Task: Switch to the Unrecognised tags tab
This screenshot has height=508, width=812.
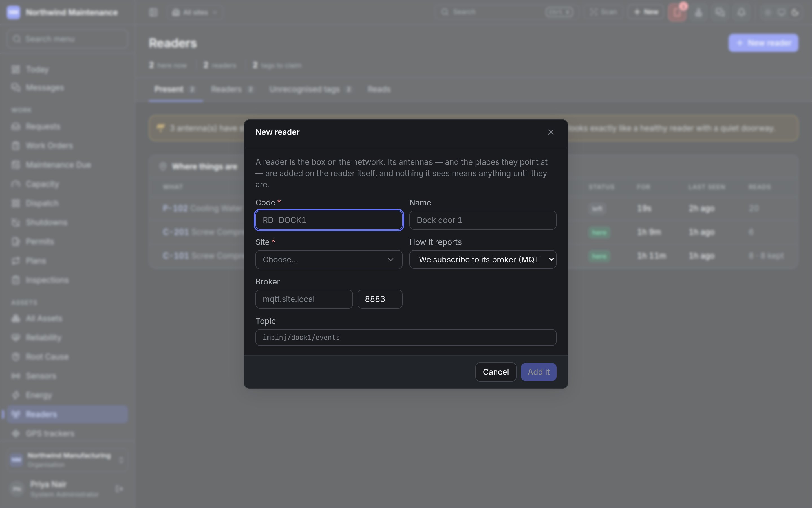Action: [310, 89]
